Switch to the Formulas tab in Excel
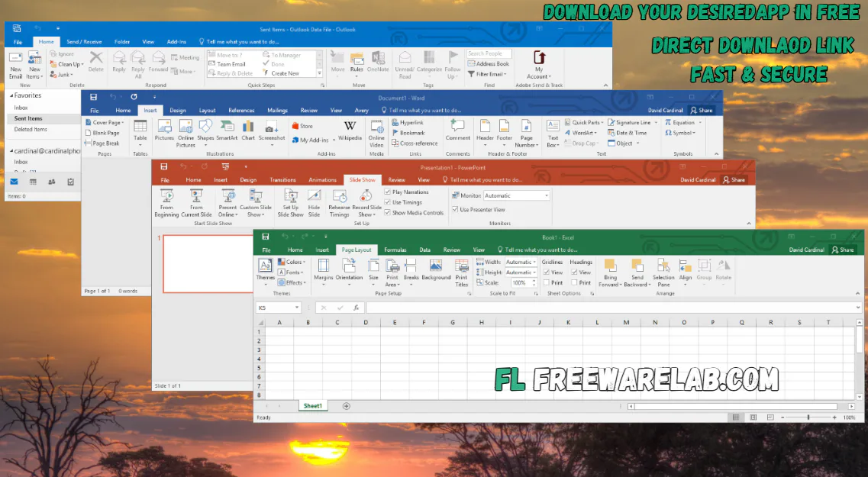This screenshot has height=477, width=868. point(395,249)
